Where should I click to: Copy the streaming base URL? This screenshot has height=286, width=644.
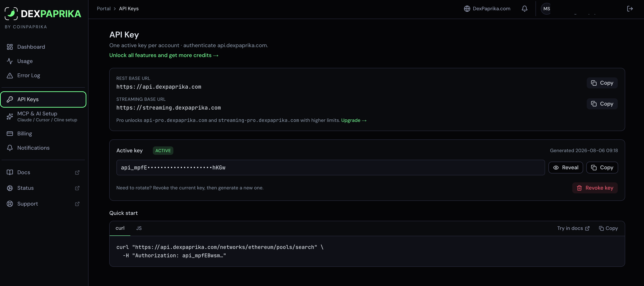coord(602,104)
